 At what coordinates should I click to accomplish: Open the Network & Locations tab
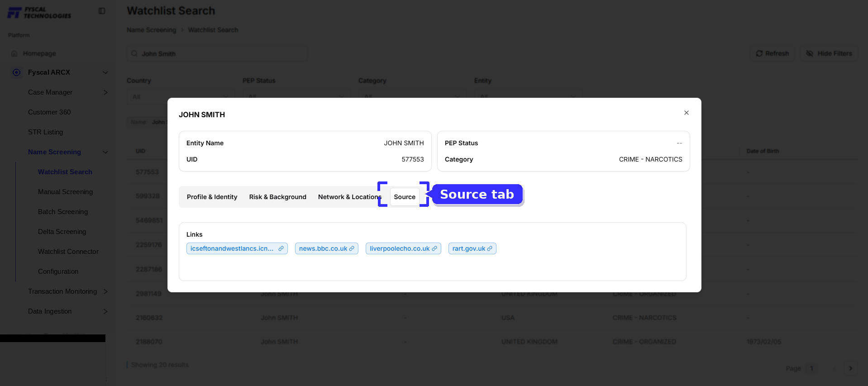pos(349,197)
